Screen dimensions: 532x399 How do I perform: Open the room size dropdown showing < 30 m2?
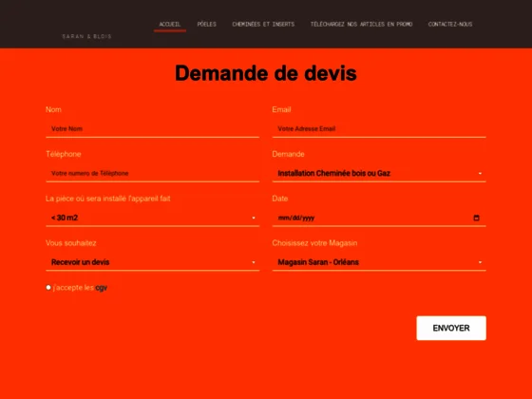(x=152, y=218)
